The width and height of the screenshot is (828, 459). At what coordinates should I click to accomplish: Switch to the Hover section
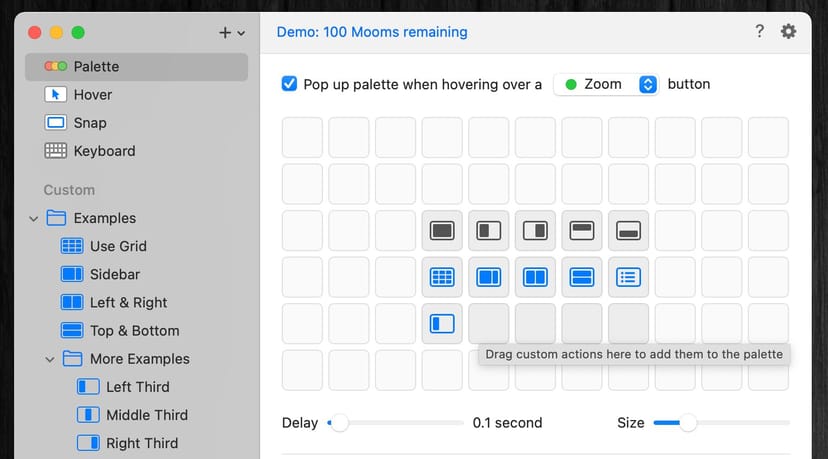click(92, 95)
